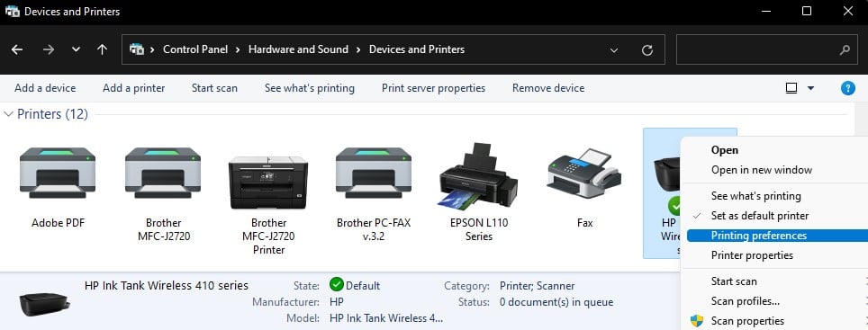Maximize the Devices and Printers window
This screenshot has width=868, height=330.
pos(807,11)
